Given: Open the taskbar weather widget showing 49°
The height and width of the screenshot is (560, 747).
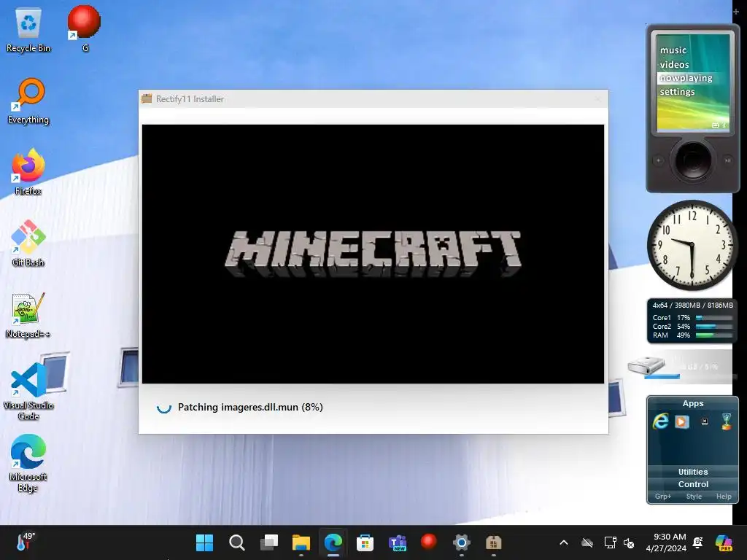Looking at the screenshot, I should (26, 542).
